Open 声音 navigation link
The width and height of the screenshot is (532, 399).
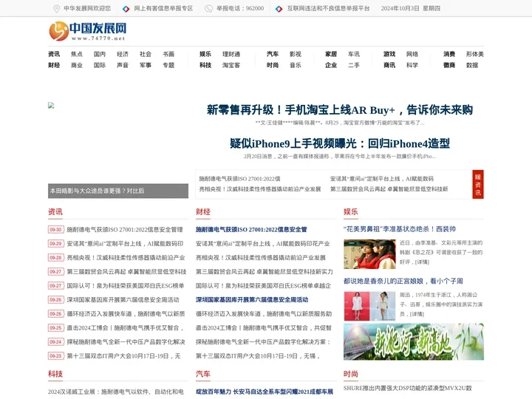point(123,65)
